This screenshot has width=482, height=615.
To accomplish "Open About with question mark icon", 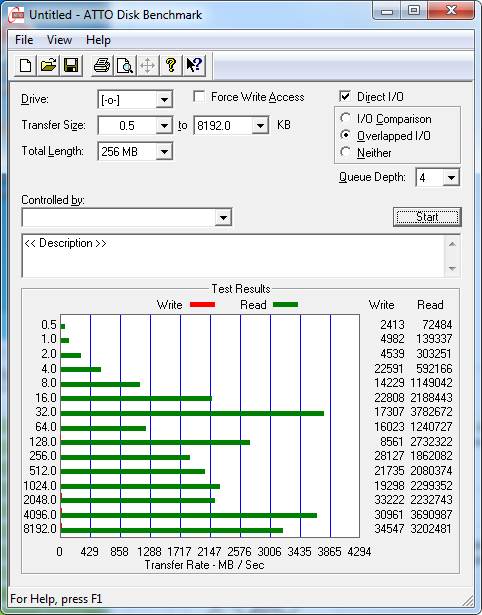I will pos(171,65).
